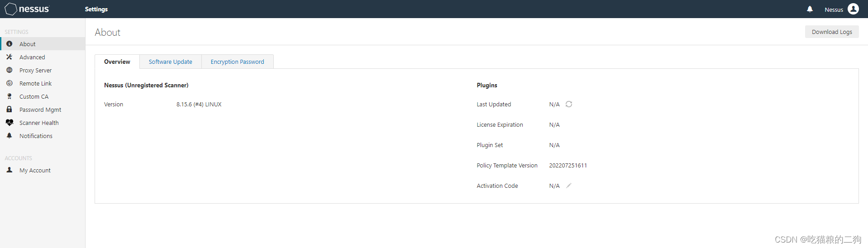868x248 pixels.
Task: Go to Advanced settings
Action: tap(43, 57)
